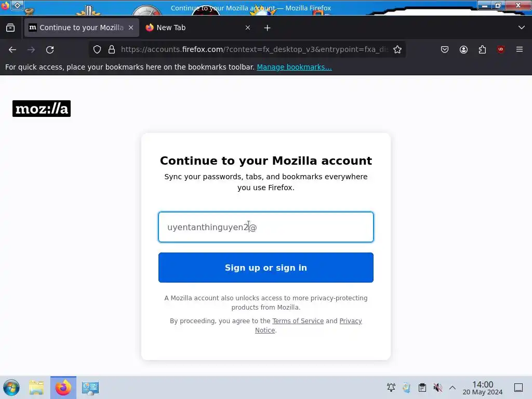Image resolution: width=532 pixels, height=399 pixels.
Task: Go back to the previous page
Action: click(12, 49)
